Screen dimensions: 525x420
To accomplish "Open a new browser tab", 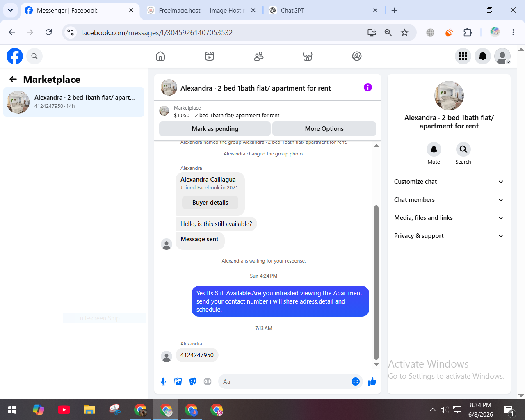I will tap(394, 10).
